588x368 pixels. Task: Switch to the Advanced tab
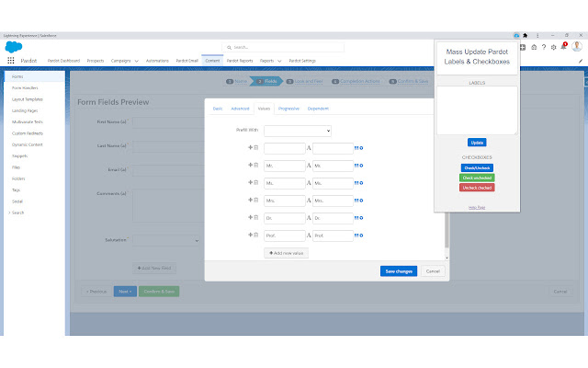pos(240,109)
